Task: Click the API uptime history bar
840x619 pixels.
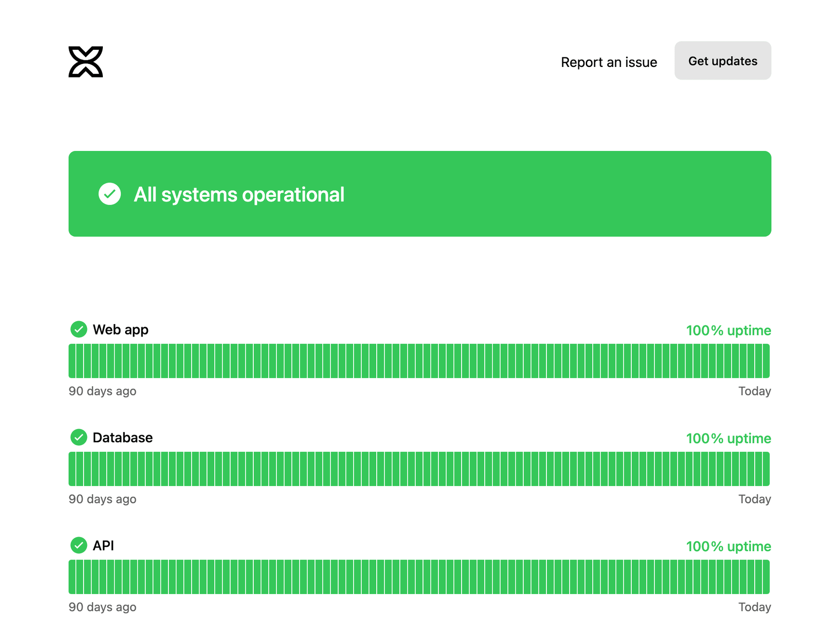Action: (x=419, y=577)
